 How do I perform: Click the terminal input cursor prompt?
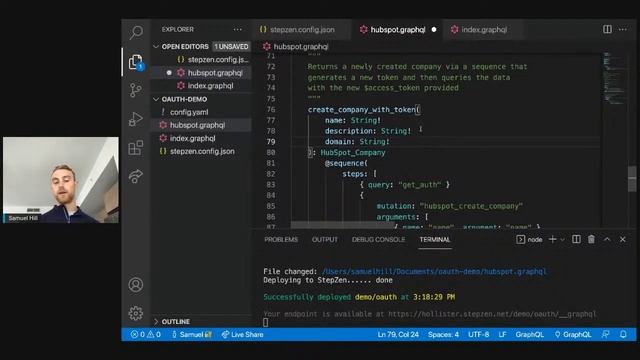coord(266,322)
